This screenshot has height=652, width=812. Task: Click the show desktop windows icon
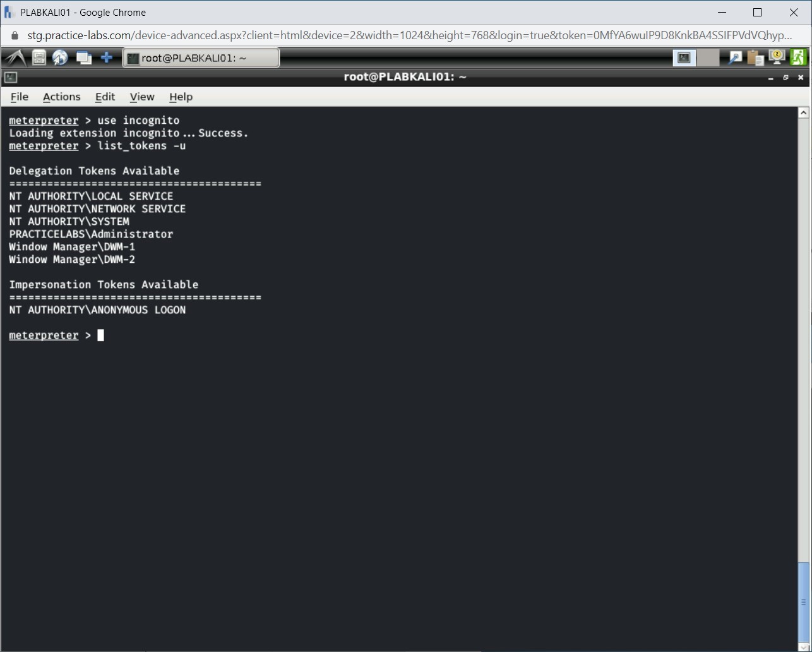point(83,58)
